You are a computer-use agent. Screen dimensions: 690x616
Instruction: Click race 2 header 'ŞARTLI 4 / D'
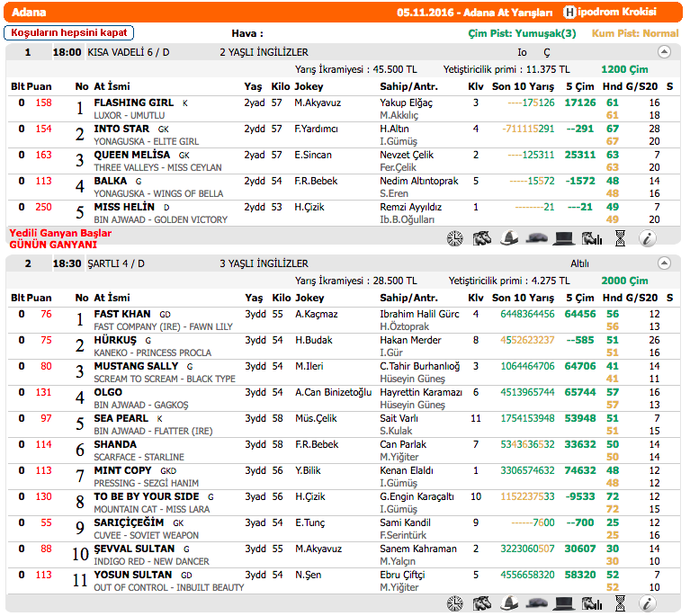[x=115, y=263]
